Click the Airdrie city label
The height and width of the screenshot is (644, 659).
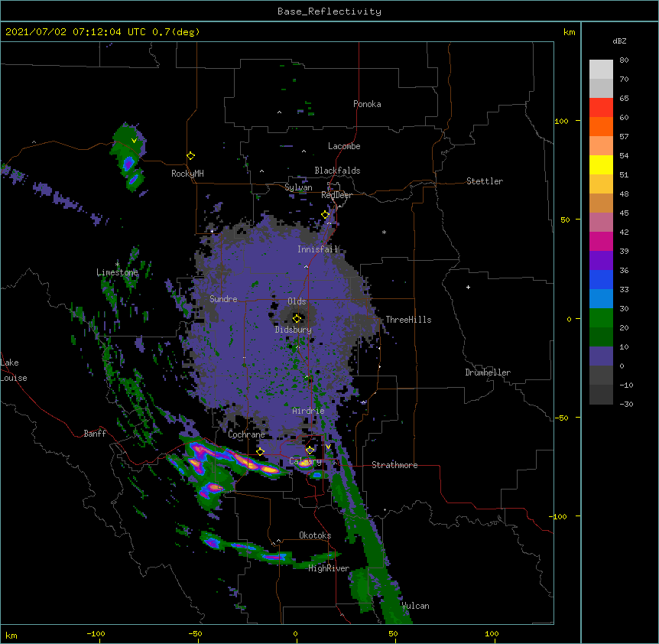308,411
